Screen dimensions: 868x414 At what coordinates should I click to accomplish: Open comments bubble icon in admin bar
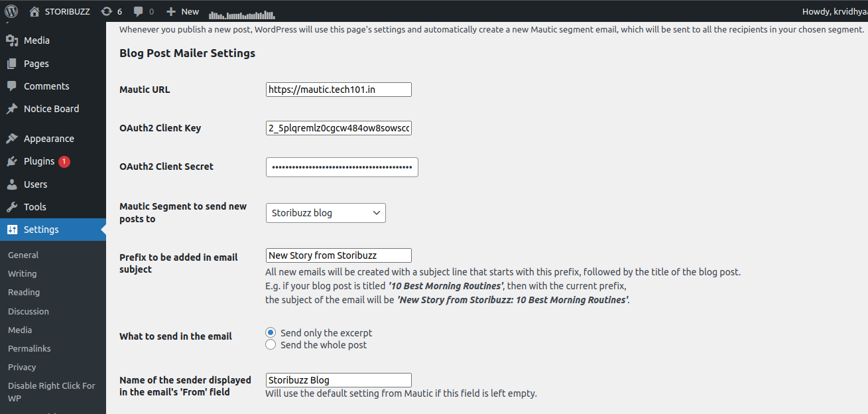pos(138,11)
